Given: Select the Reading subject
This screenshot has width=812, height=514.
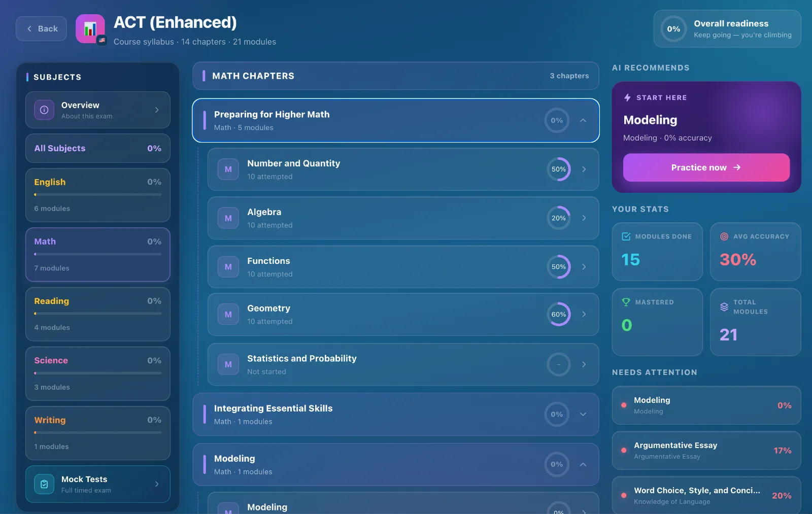Looking at the screenshot, I should tap(98, 314).
